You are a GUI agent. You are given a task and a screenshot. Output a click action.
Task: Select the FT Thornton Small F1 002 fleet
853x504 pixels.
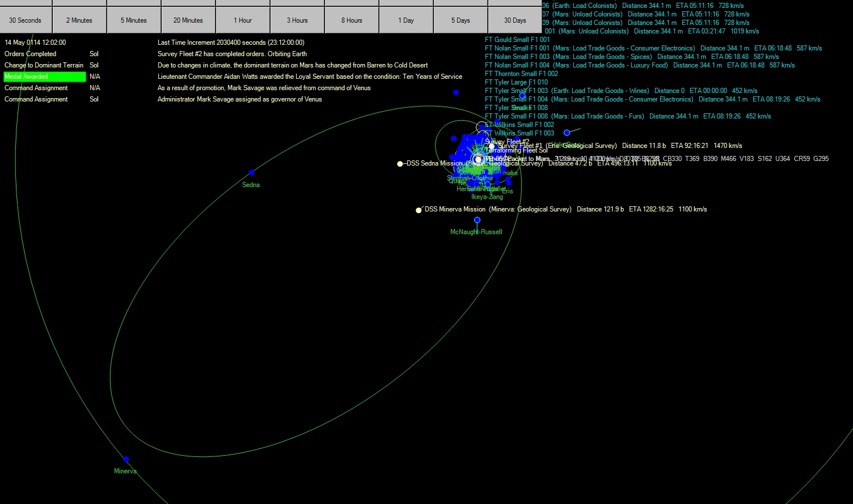(x=522, y=74)
